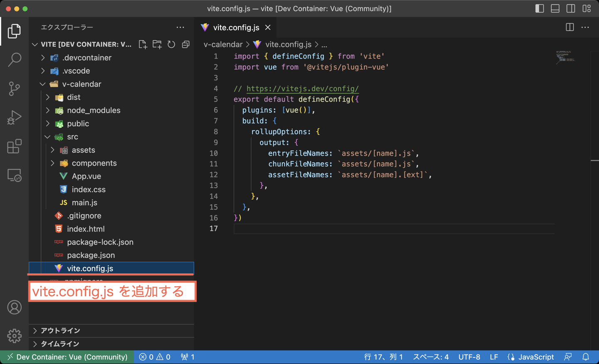Screen dimensions: 599x364
Task: Click the code minimap preview
Action: 565,57
